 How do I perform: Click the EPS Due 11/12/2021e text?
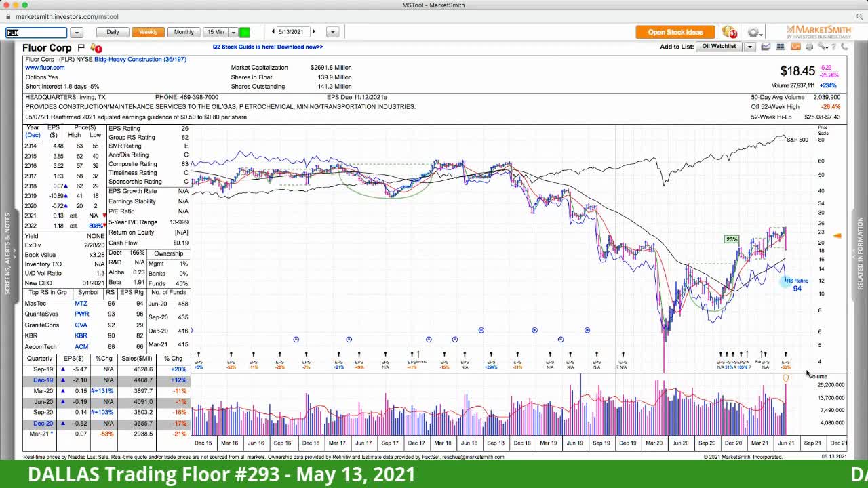point(357,97)
